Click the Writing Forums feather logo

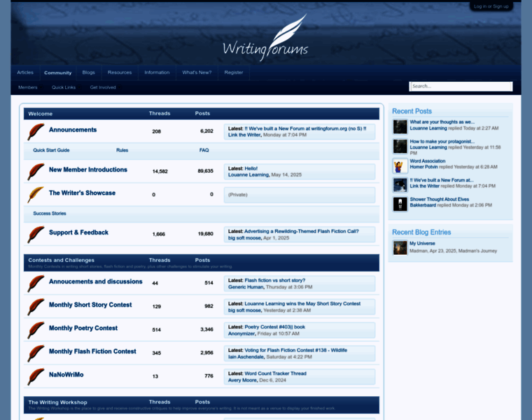265,37
